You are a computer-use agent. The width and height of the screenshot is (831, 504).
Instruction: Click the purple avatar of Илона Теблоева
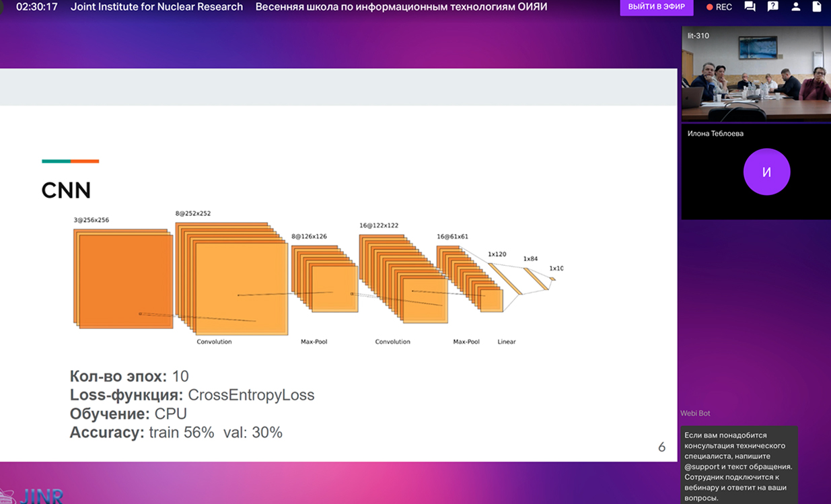click(x=766, y=172)
